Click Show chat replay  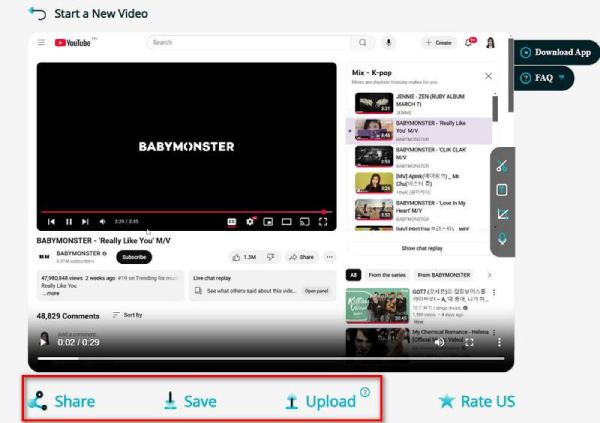(422, 248)
